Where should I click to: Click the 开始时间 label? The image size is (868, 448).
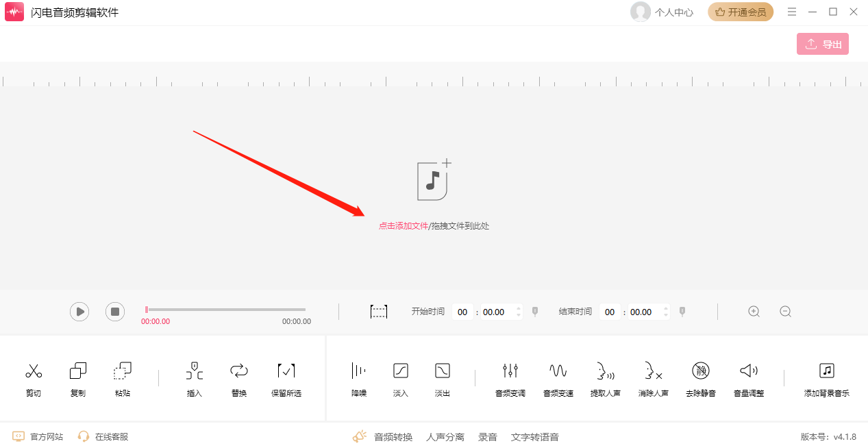point(428,312)
